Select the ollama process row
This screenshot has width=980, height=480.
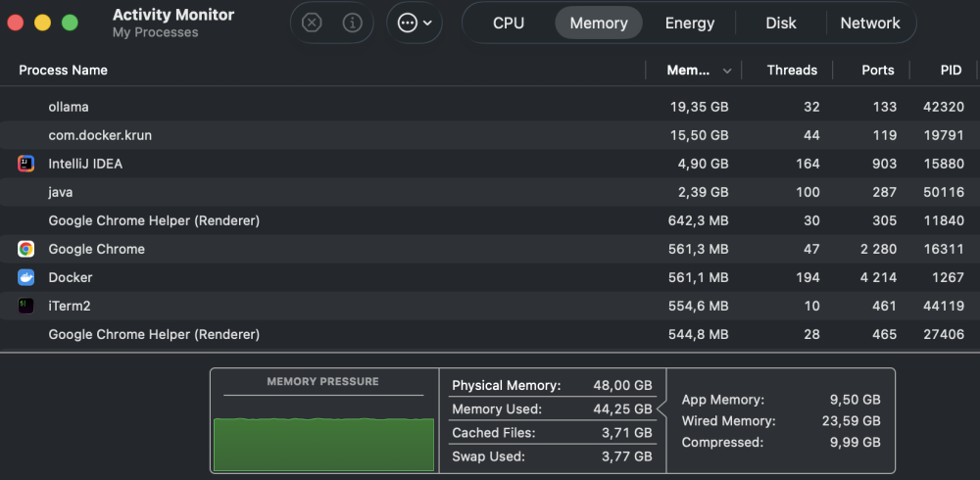(x=490, y=107)
